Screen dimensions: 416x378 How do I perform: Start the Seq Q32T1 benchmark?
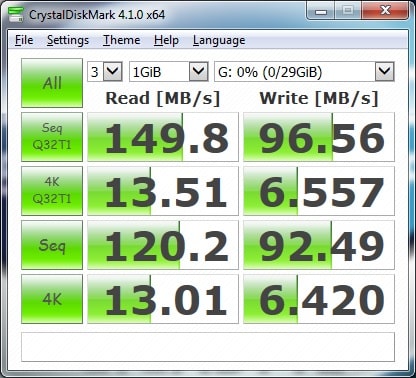(x=52, y=137)
